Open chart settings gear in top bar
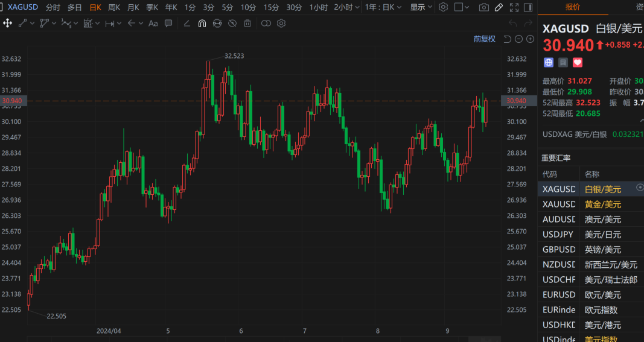The height and width of the screenshot is (342, 644). coord(444,7)
